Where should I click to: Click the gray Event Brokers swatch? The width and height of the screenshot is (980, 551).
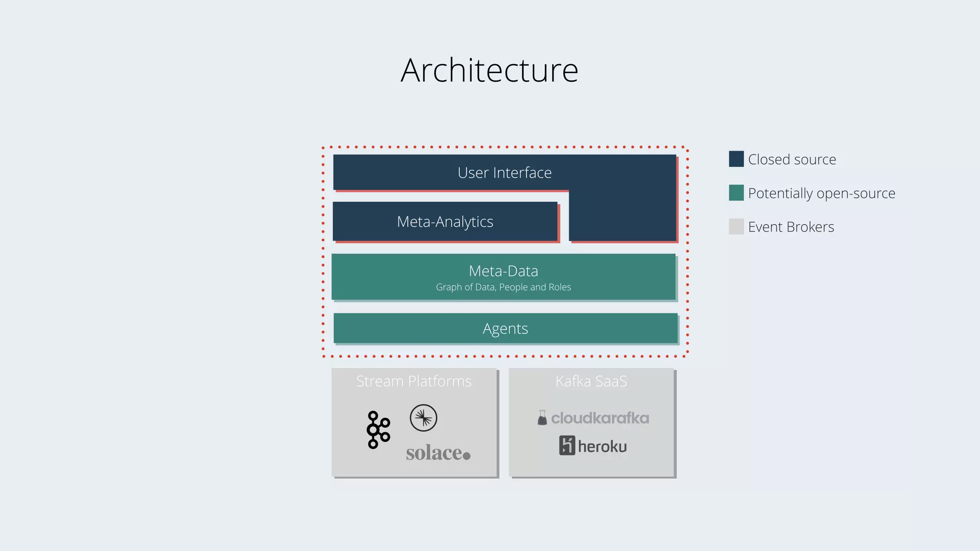point(736,227)
